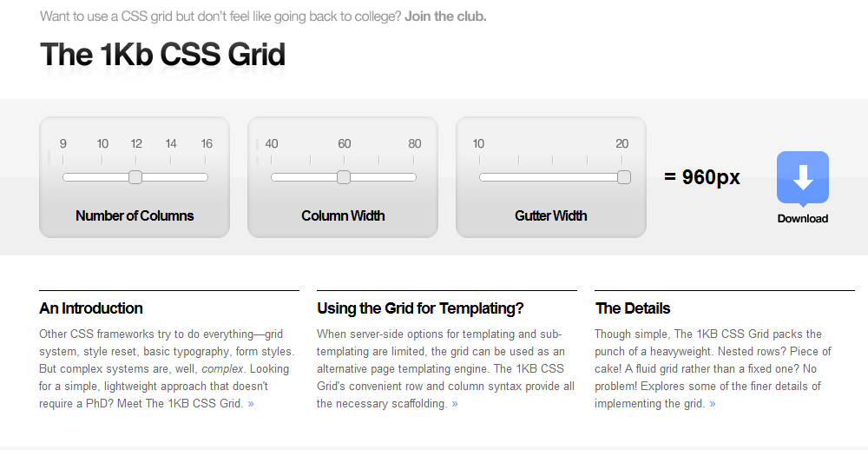Open Using the Grid for Templating heading
Image resolution: width=868 pixels, height=450 pixels.
tap(420, 308)
